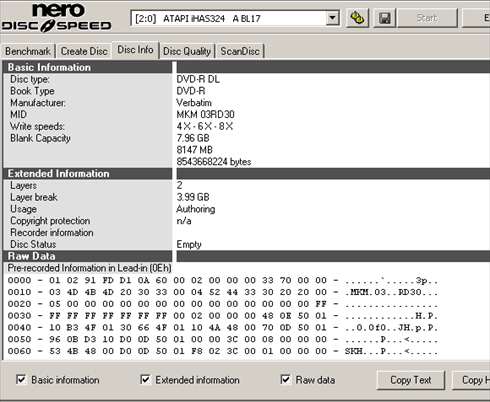Click the save floppy disk icon

coord(384,18)
